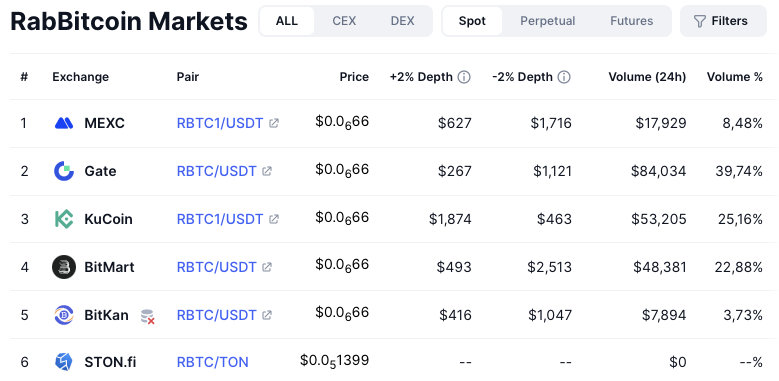Screen dimensions: 779x381
Task: Open the Filters dropdown
Action: tap(723, 21)
